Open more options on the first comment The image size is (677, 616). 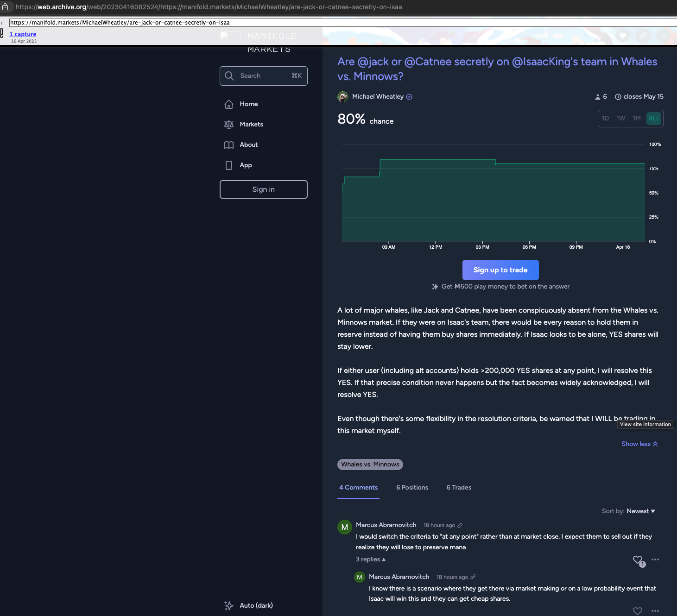(x=655, y=559)
